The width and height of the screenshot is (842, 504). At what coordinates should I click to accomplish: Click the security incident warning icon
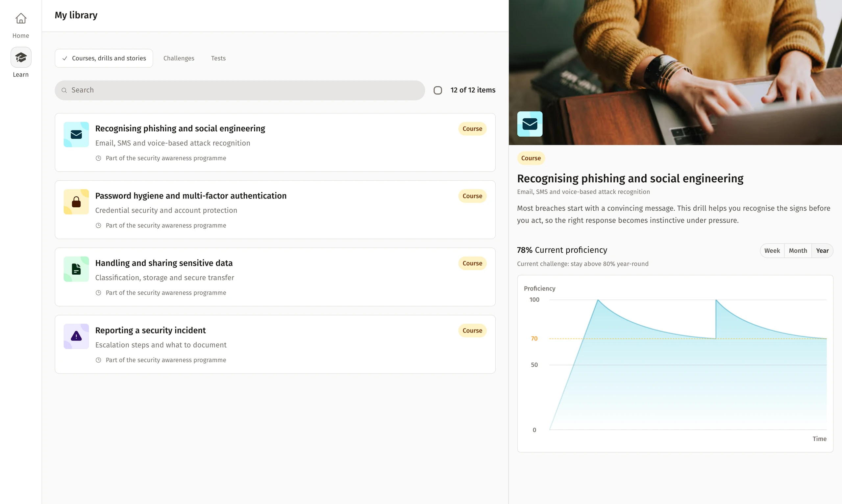click(76, 336)
